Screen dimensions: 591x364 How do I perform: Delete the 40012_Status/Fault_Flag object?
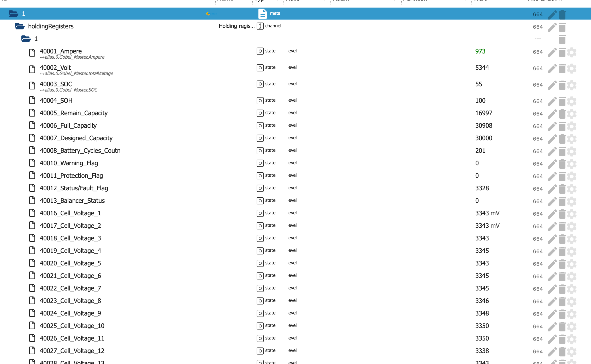pyautogui.click(x=562, y=189)
